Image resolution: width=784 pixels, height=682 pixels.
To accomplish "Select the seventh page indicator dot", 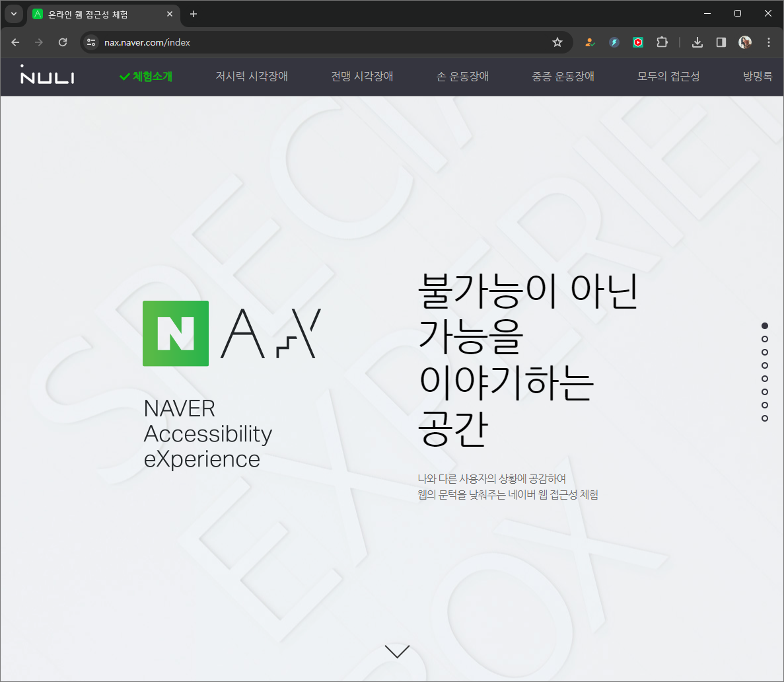I will coord(764,405).
